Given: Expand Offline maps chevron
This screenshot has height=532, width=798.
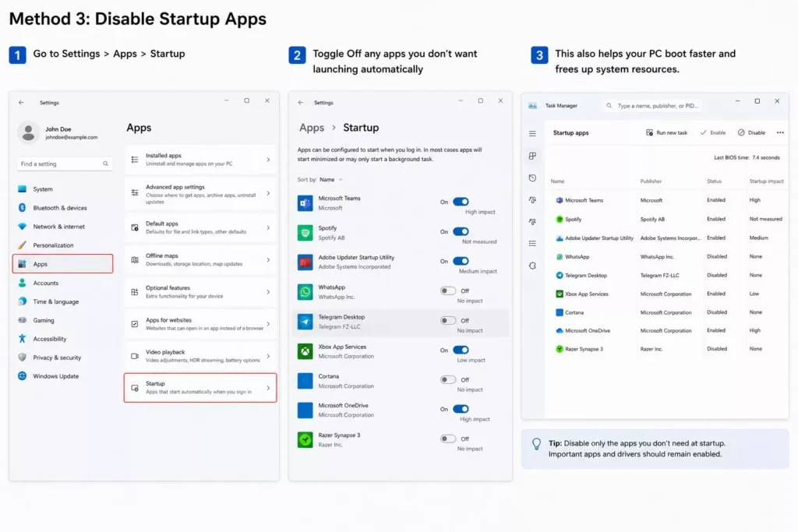Looking at the screenshot, I should tap(268, 259).
